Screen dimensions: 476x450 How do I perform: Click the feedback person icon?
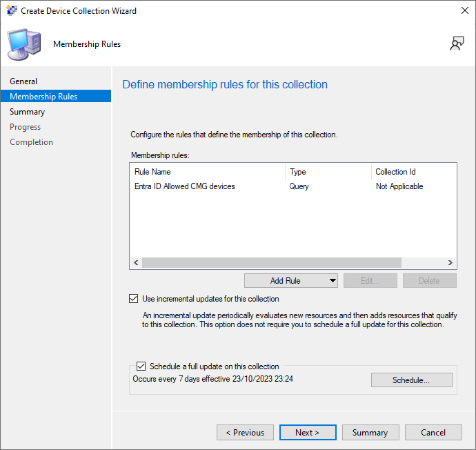tap(456, 44)
